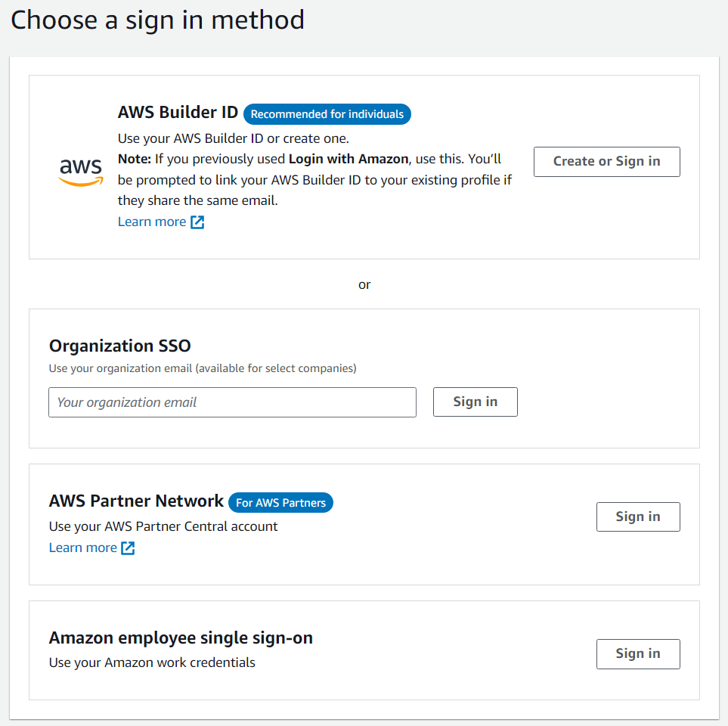Click external link icon in AWS Partner Network section
This screenshot has height=726, width=728.
(x=128, y=548)
